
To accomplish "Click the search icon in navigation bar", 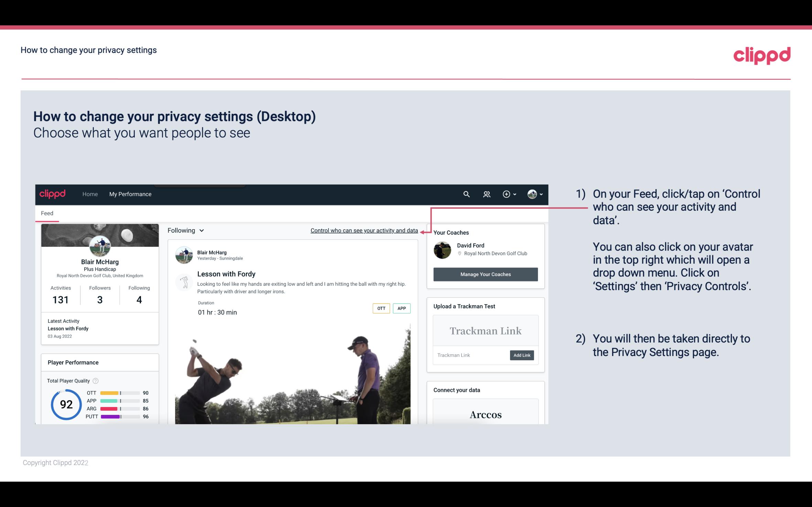I will (466, 194).
